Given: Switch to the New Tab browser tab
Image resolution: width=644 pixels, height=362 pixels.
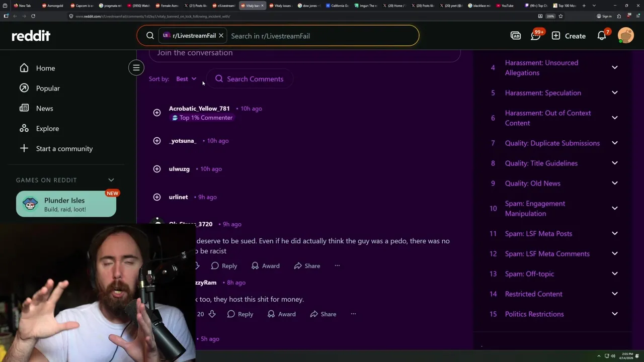Looking at the screenshot, I should click(24, 6).
